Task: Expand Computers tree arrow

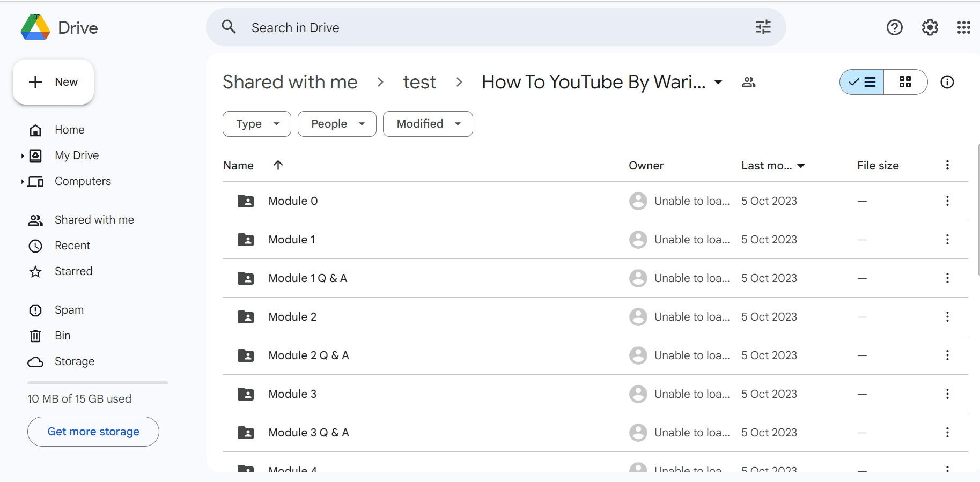Action: click(x=23, y=182)
